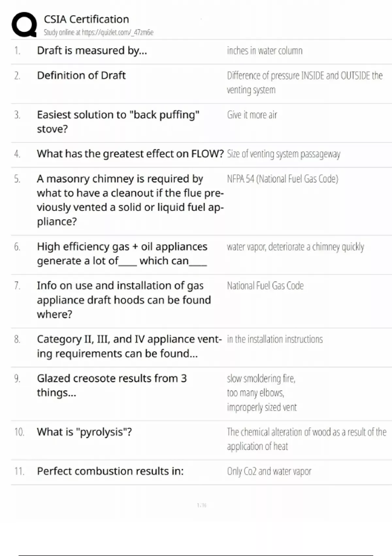Viewport: 392px width, 556px height.
Task: Select the 'Definition of Draft' term
Action: pyautogui.click(x=81, y=76)
